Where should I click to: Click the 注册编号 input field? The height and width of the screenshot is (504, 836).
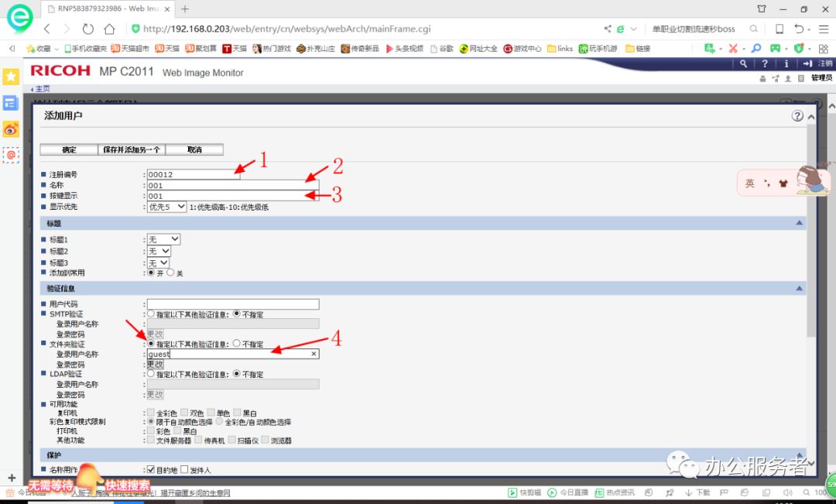(x=194, y=174)
